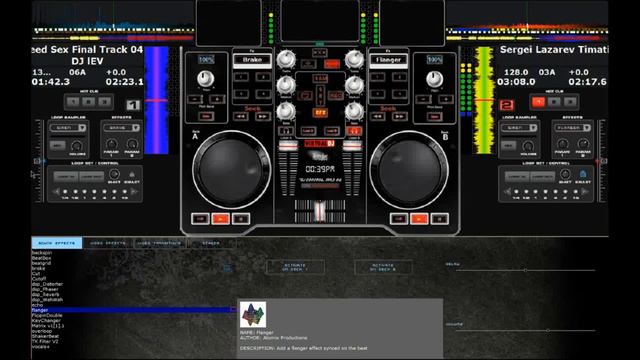Click the Loop In button on right deck

tap(517, 176)
